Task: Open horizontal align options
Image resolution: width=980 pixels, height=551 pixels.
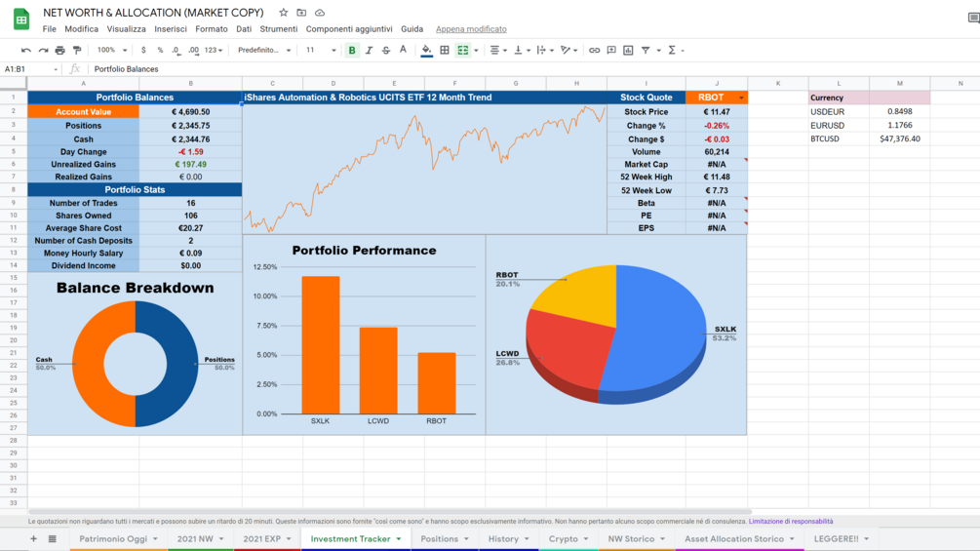Action: (x=497, y=50)
